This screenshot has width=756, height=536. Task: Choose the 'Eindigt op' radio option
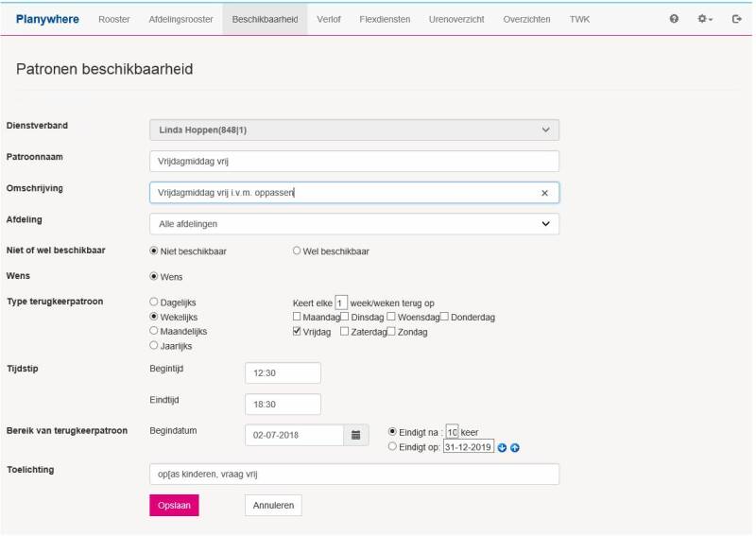[x=392, y=447]
